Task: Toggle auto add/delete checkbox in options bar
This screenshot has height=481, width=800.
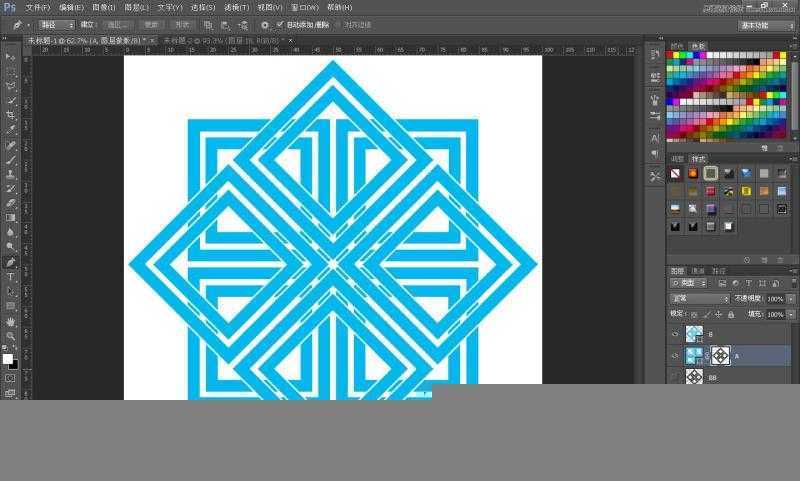Action: (280, 24)
